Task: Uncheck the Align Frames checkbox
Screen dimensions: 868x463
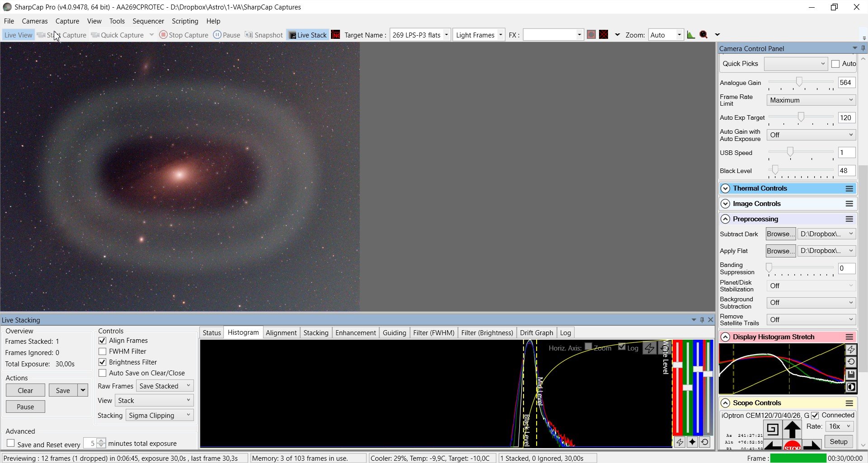Action: [103, 341]
